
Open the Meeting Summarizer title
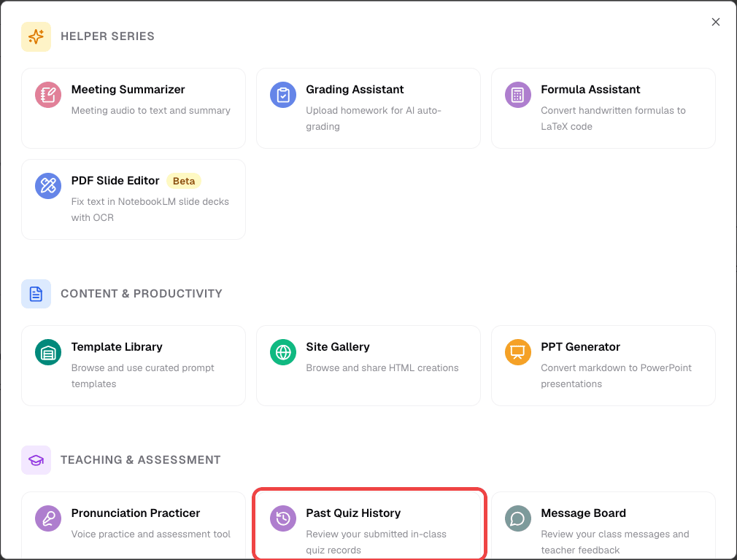[128, 89]
